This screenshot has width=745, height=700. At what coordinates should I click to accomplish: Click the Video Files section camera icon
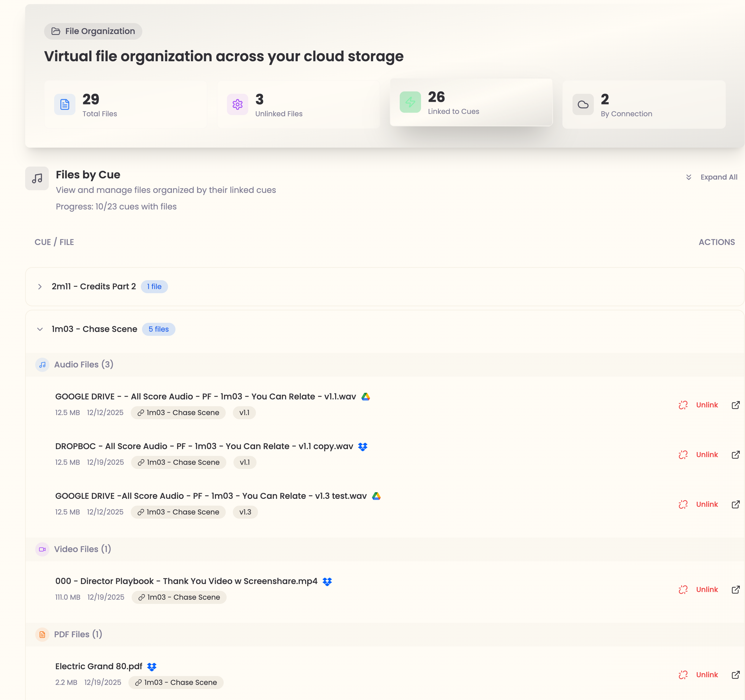pyautogui.click(x=42, y=549)
